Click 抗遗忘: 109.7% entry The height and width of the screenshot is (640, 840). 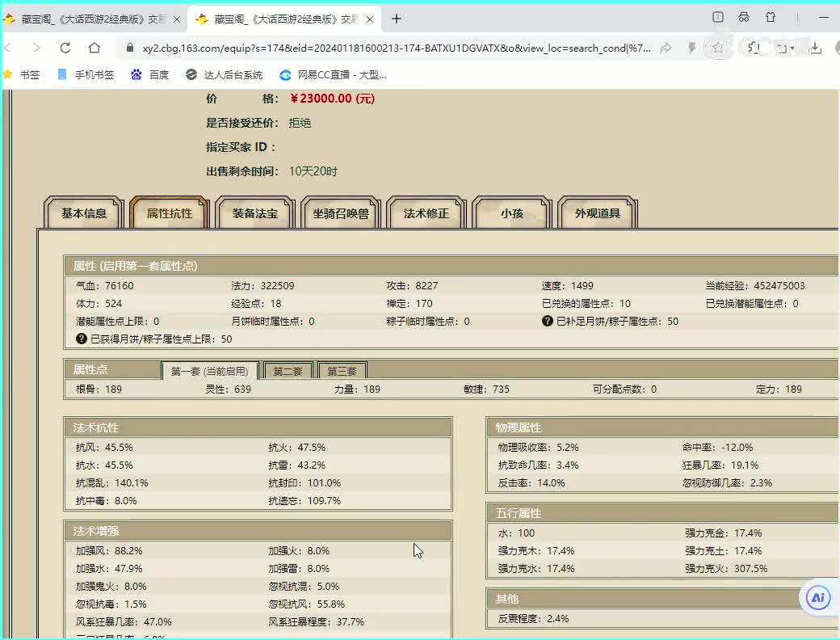point(304,501)
